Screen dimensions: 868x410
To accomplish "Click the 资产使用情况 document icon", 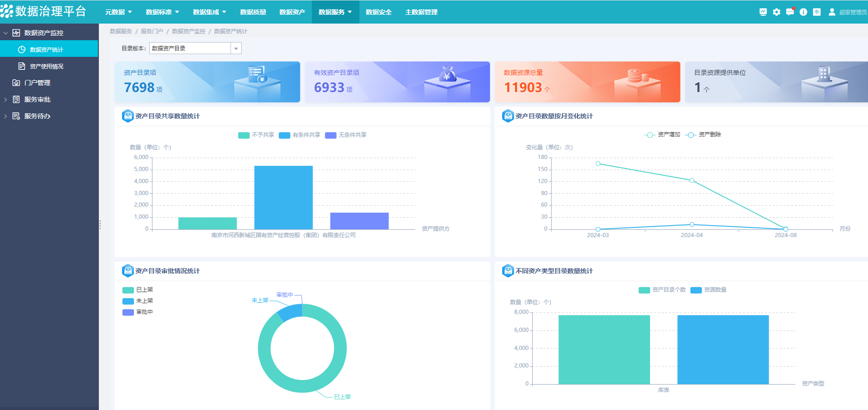I will coord(22,66).
